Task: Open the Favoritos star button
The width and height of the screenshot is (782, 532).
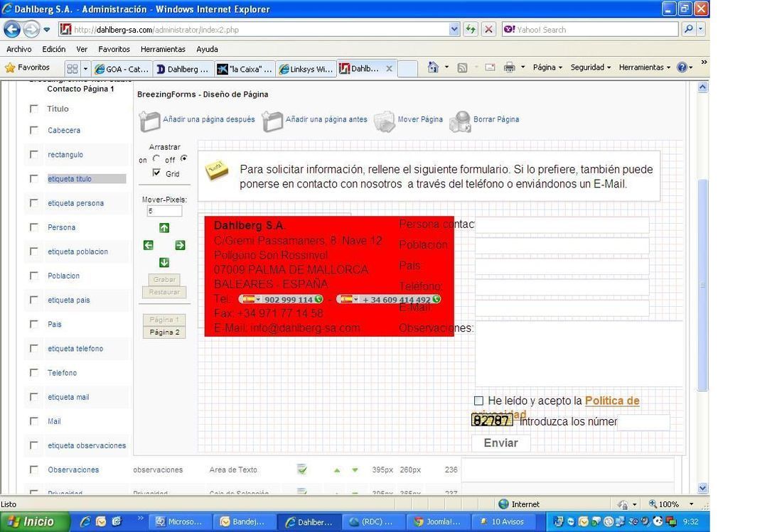Action: click(27, 67)
